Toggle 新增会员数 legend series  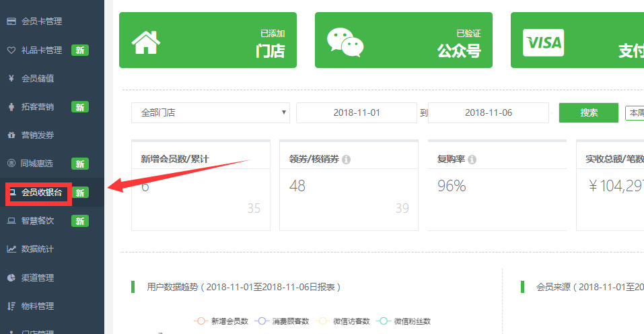pyautogui.click(x=221, y=321)
